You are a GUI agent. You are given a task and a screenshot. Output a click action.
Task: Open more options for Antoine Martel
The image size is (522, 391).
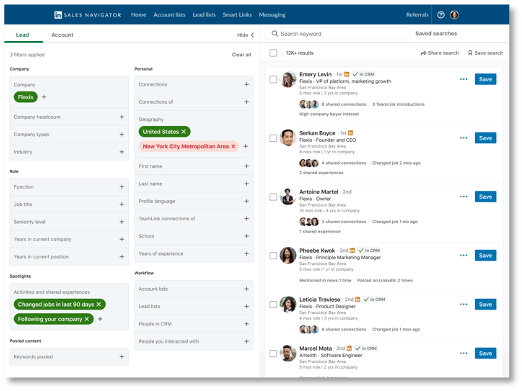(x=463, y=197)
